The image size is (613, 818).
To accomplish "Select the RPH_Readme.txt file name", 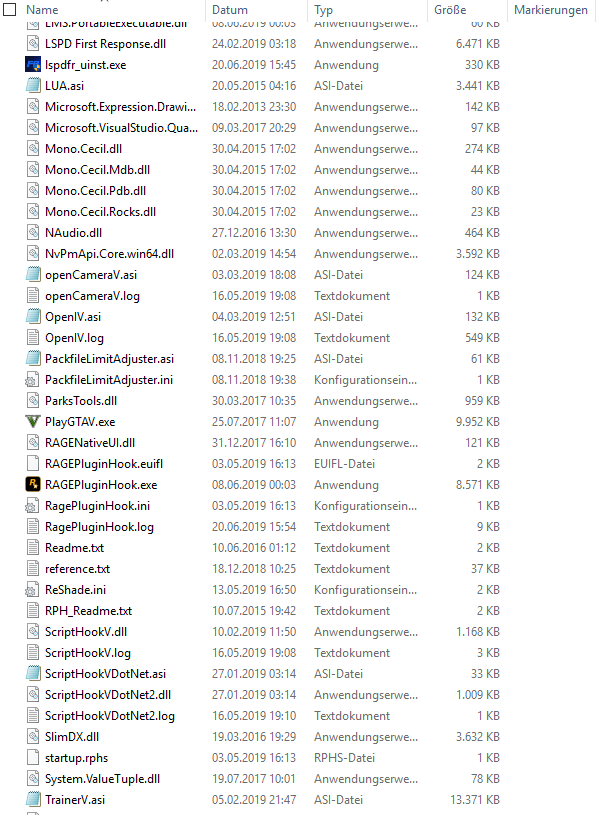I will (88, 611).
